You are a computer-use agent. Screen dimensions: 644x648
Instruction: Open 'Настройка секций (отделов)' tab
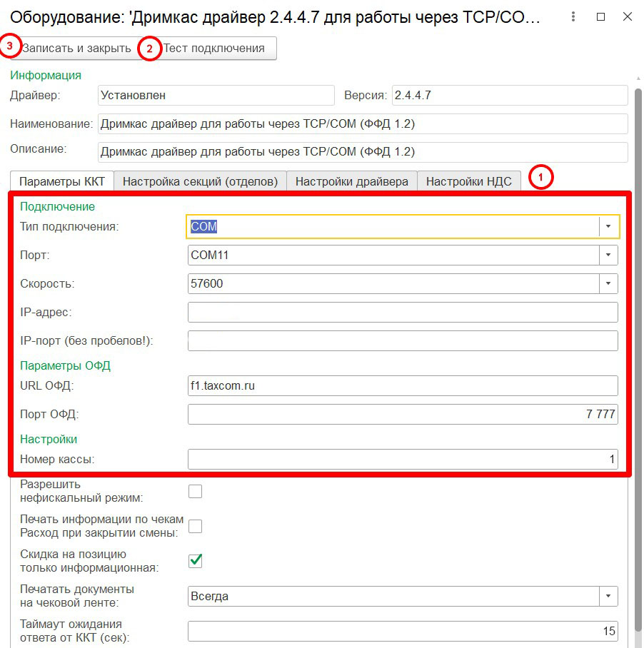coord(200,181)
